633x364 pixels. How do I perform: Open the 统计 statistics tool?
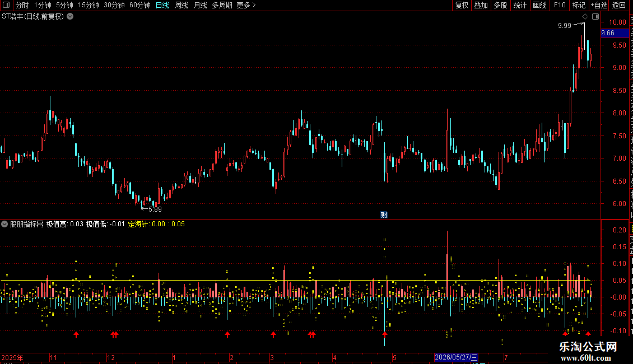pos(520,5)
